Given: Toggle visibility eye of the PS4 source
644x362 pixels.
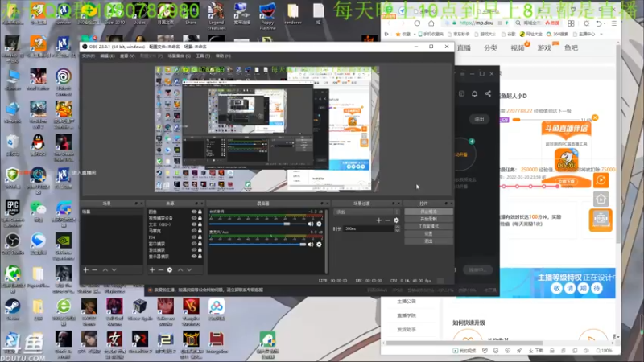Looking at the screenshot, I should coord(194,237).
